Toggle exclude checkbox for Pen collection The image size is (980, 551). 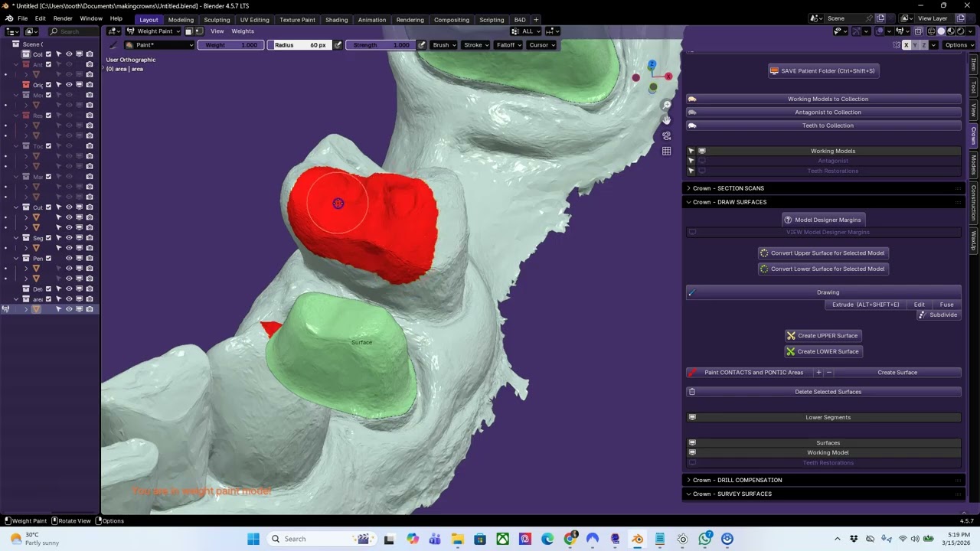(48, 259)
